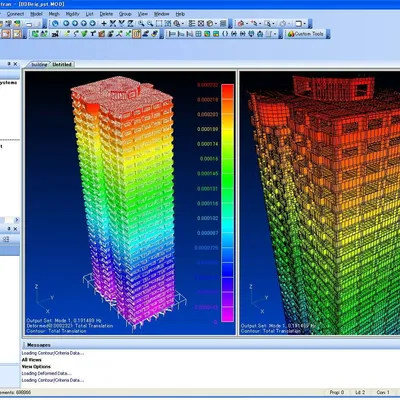This screenshot has width=400, height=400.
Task: Click the rotate about Y axis icon
Action: [x=122, y=23]
